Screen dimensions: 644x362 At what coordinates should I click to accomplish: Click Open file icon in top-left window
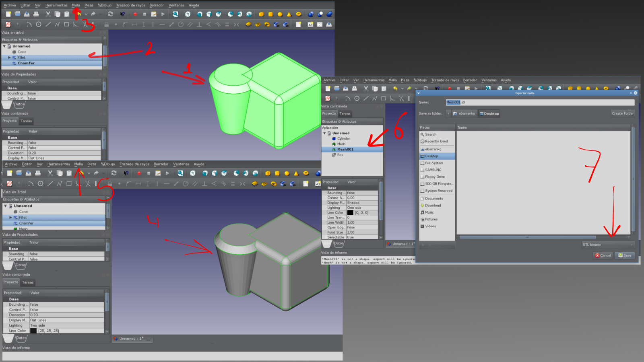tap(17, 14)
